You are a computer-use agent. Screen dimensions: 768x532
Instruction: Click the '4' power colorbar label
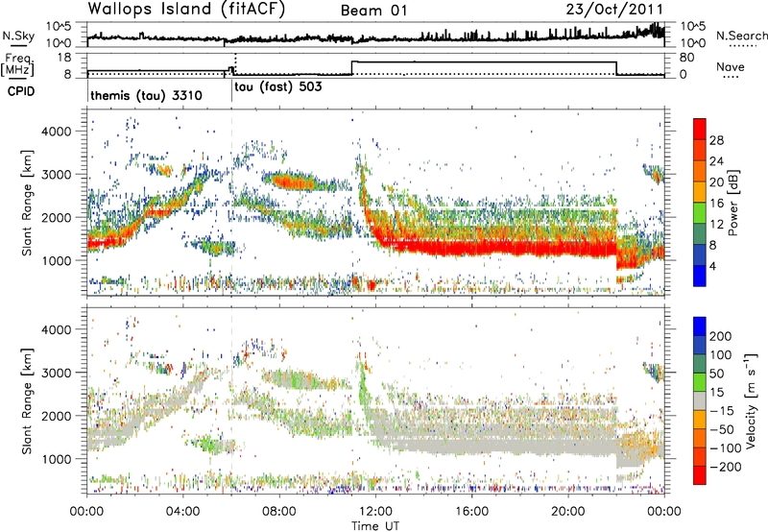point(712,266)
